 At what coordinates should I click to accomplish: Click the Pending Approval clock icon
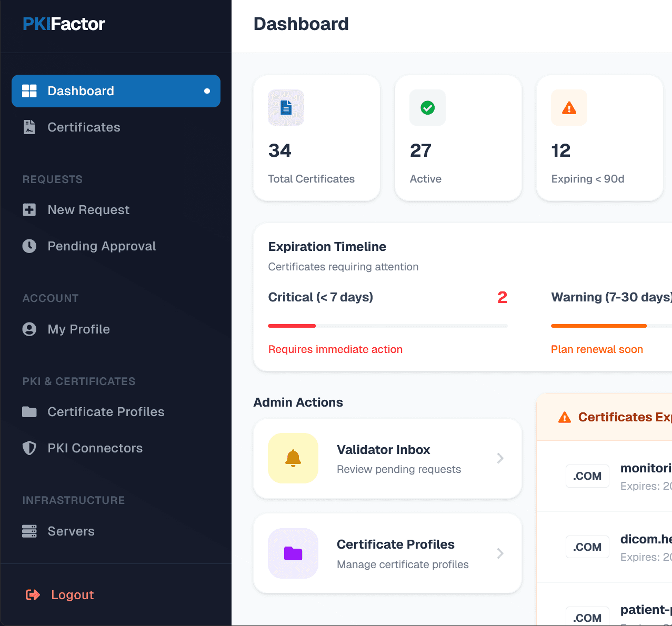[x=29, y=246]
